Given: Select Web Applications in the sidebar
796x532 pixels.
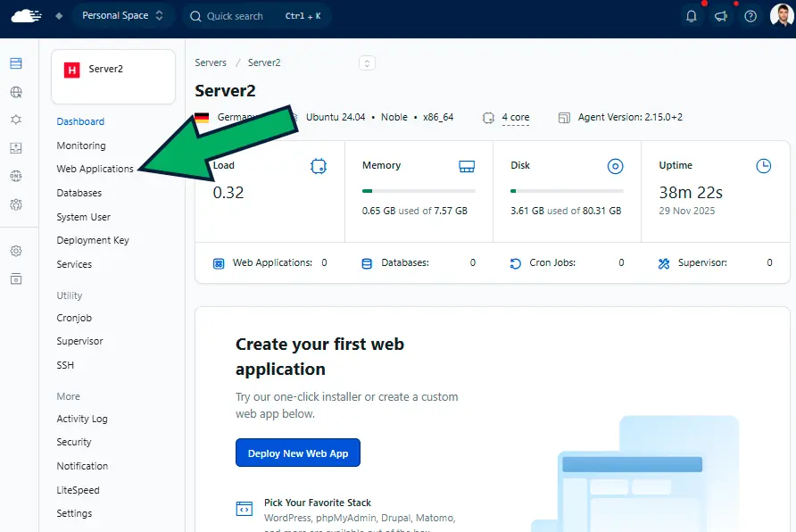Looking at the screenshot, I should tap(92, 169).
